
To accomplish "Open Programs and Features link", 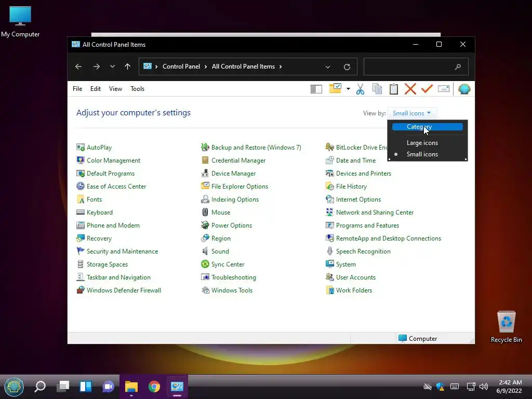I will click(x=367, y=225).
